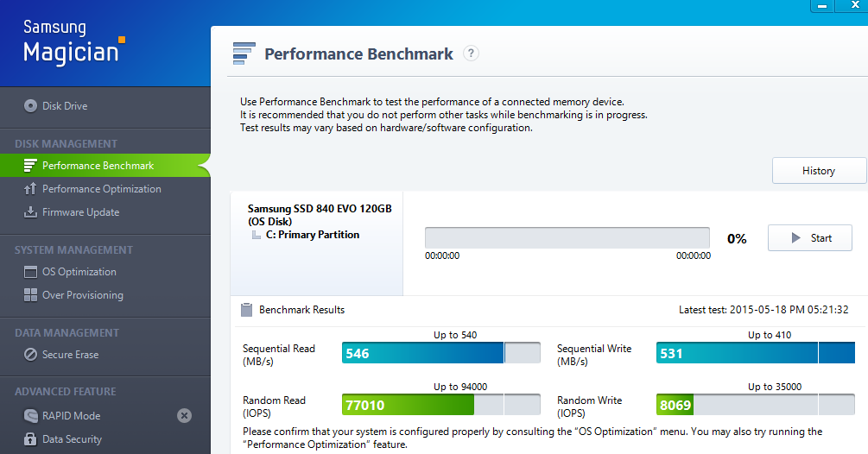Click the Random Write 8069 result bar
This screenshot has width=868, height=454.
[755, 405]
